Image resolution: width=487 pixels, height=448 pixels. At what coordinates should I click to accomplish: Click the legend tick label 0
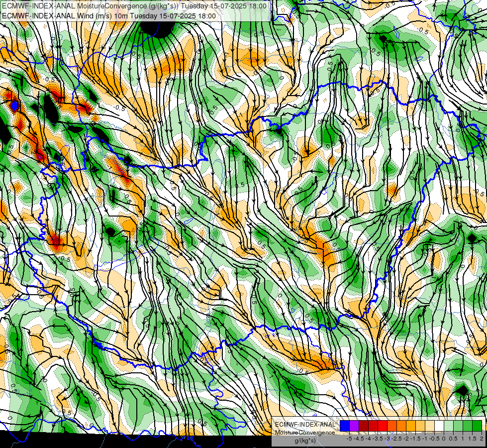[x=444, y=439]
